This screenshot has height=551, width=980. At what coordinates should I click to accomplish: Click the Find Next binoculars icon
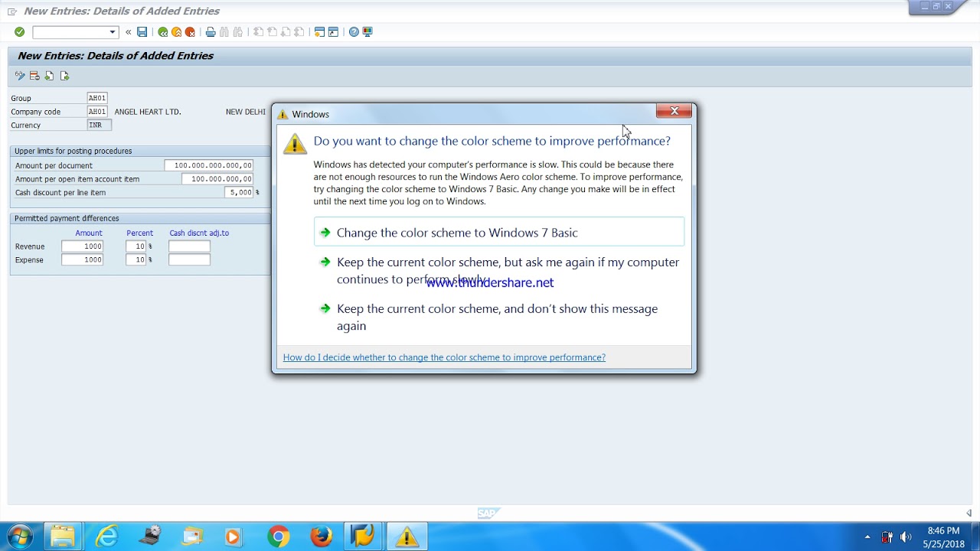pos(238,32)
